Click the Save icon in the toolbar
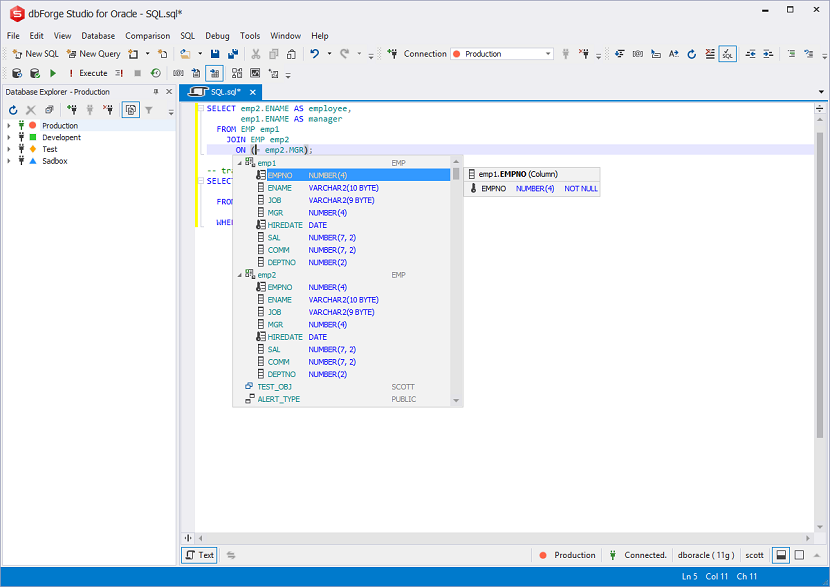This screenshot has height=587, width=830. 215,54
